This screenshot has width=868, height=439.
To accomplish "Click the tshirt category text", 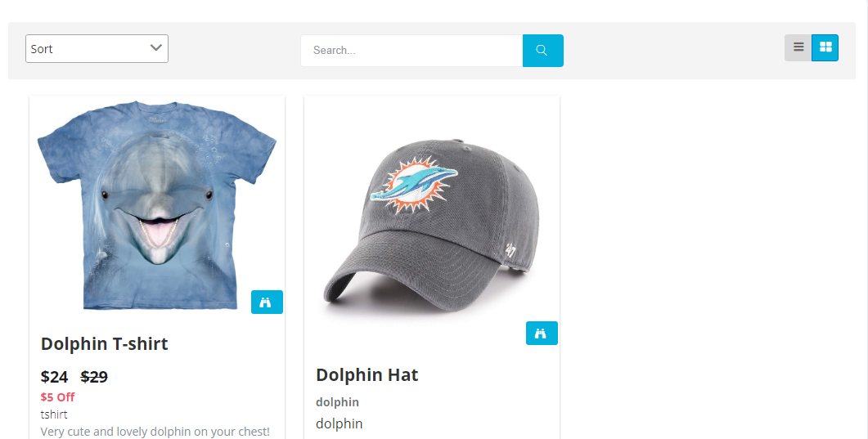I will [54, 414].
